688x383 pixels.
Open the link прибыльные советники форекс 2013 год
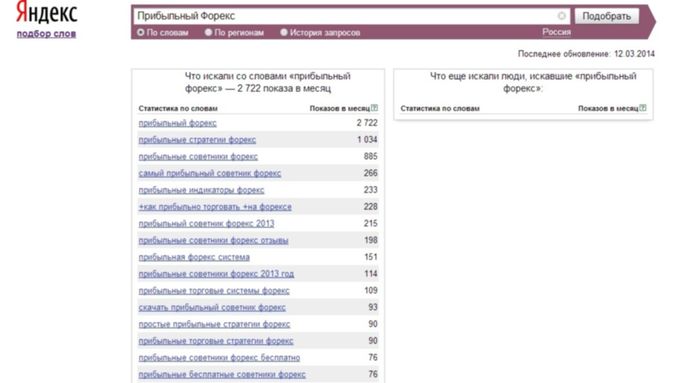pyautogui.click(x=216, y=274)
